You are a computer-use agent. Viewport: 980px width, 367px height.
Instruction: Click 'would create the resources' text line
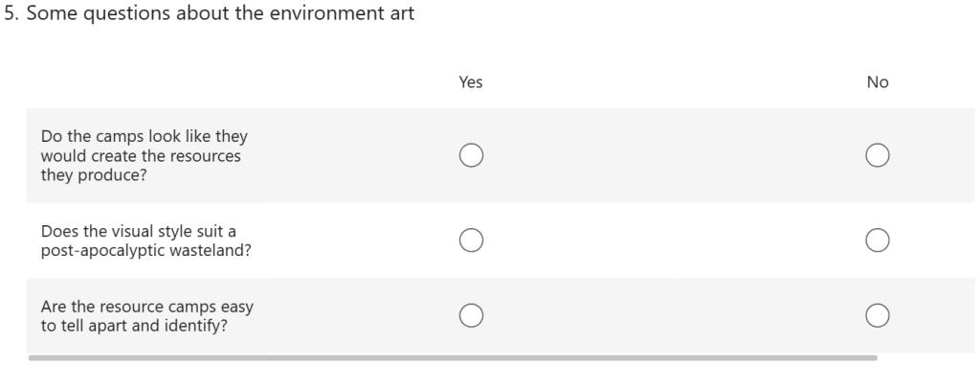tap(141, 155)
